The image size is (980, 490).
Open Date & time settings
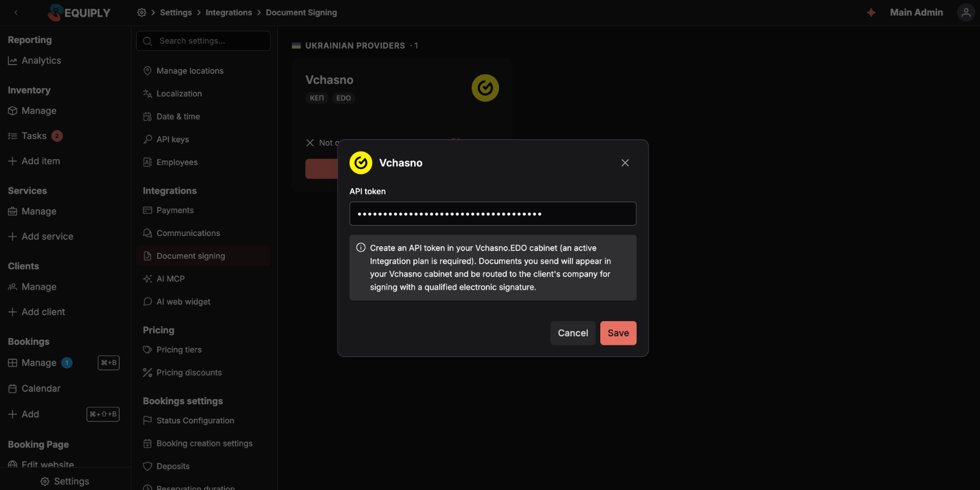pyautogui.click(x=171, y=116)
